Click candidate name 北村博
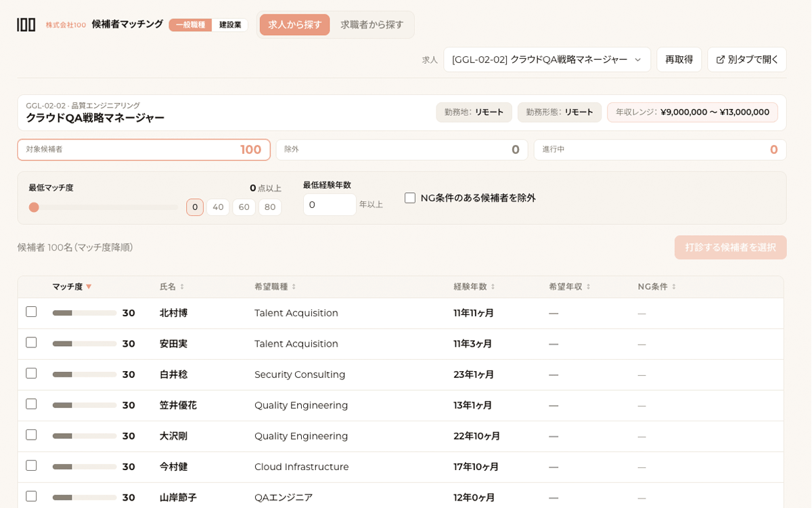Image resolution: width=812 pixels, height=508 pixels. click(173, 313)
